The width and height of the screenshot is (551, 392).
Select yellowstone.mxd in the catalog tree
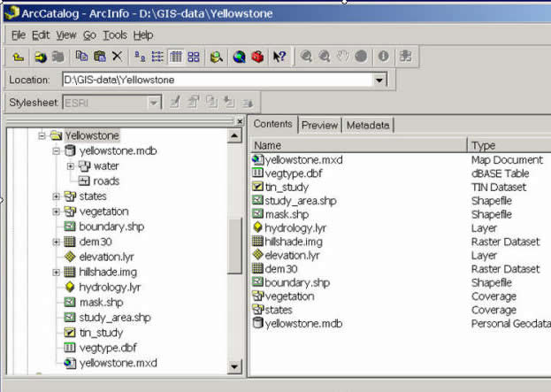pos(119,363)
